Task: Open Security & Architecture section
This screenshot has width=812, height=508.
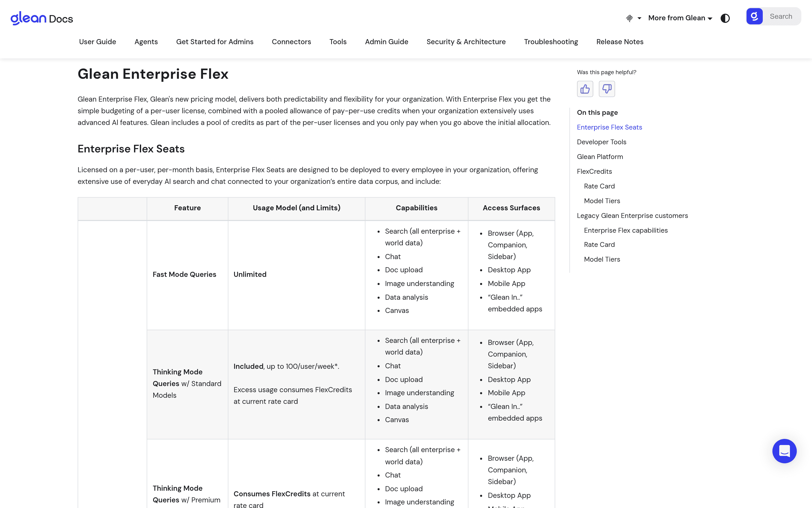Action: tap(466, 42)
